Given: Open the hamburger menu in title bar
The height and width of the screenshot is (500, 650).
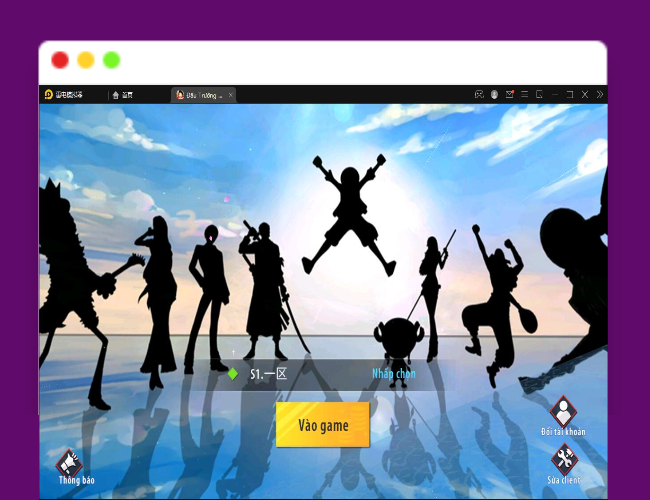Looking at the screenshot, I should [x=524, y=95].
